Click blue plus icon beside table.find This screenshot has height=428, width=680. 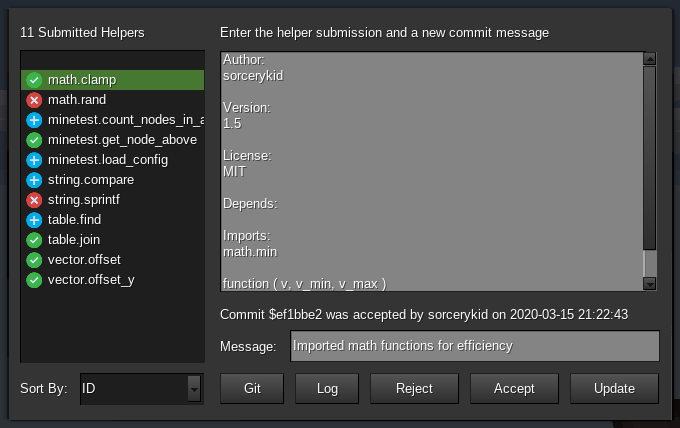pyautogui.click(x=34, y=220)
